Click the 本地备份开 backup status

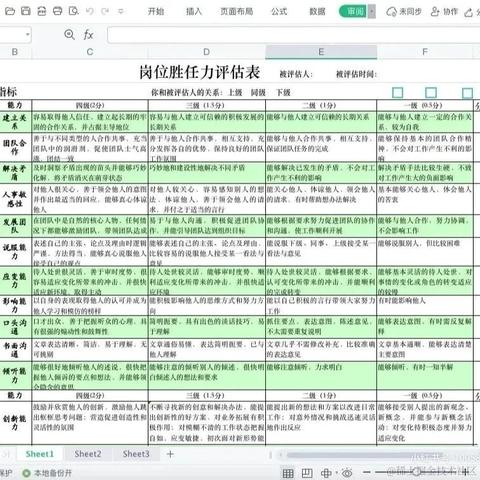pos(47,473)
